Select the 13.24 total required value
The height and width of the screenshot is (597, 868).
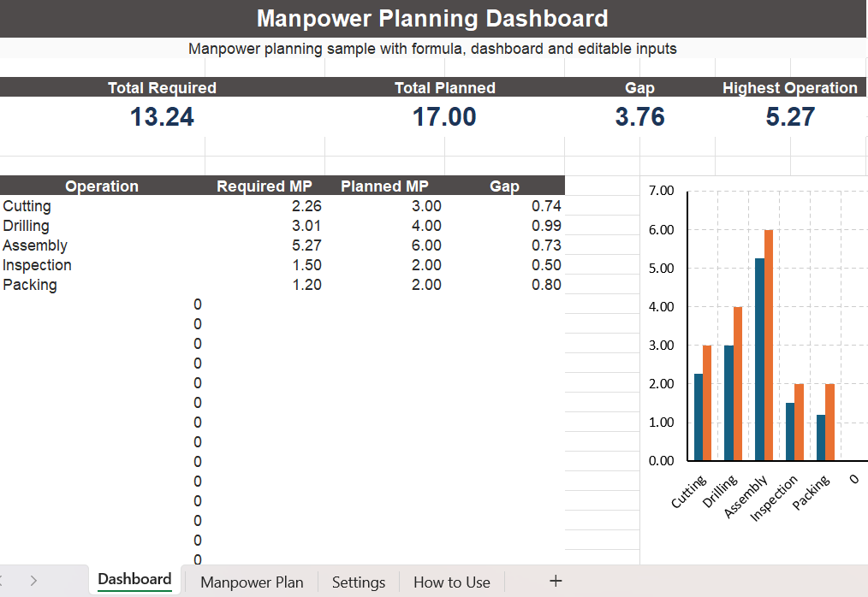pos(162,116)
